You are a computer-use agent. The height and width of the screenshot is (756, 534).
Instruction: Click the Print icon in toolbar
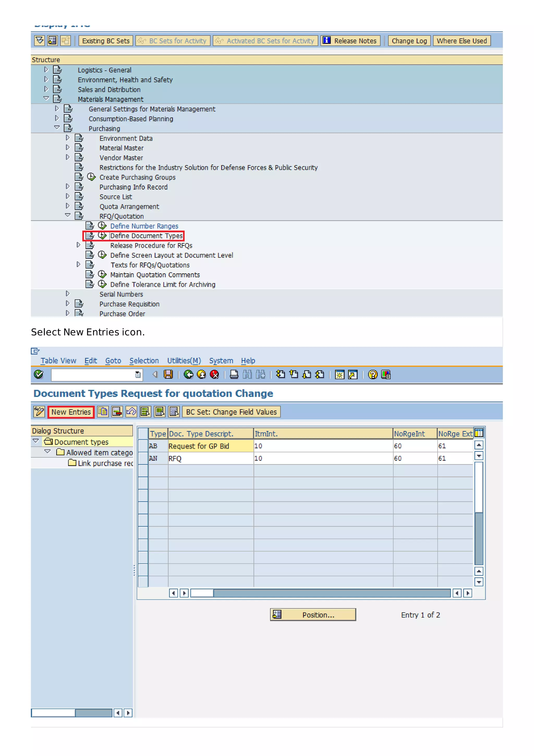(234, 374)
